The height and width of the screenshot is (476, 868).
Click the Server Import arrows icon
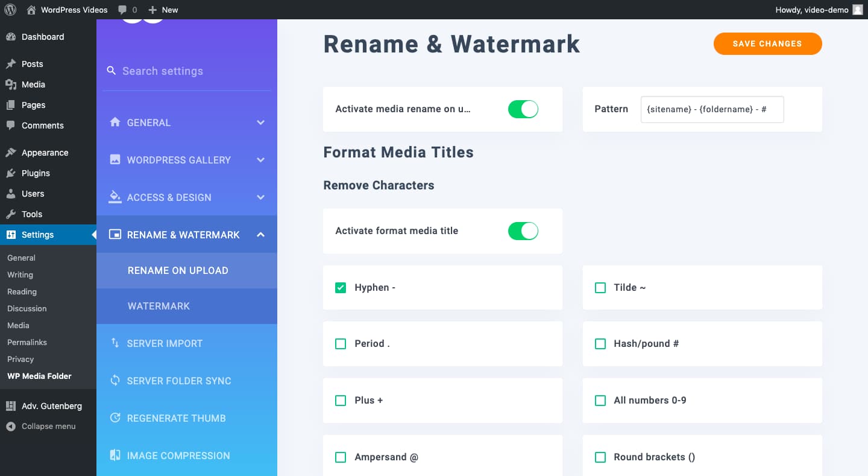[x=115, y=343]
